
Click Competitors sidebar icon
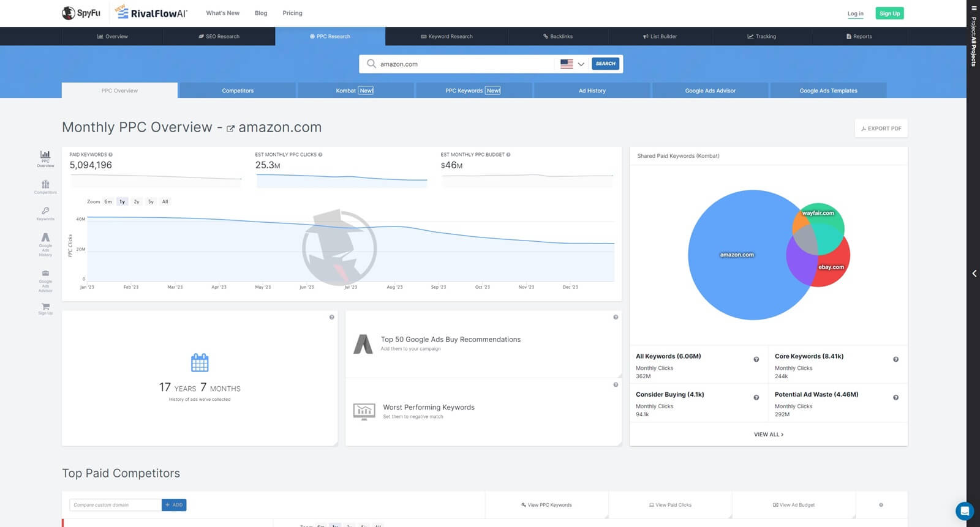click(x=45, y=187)
